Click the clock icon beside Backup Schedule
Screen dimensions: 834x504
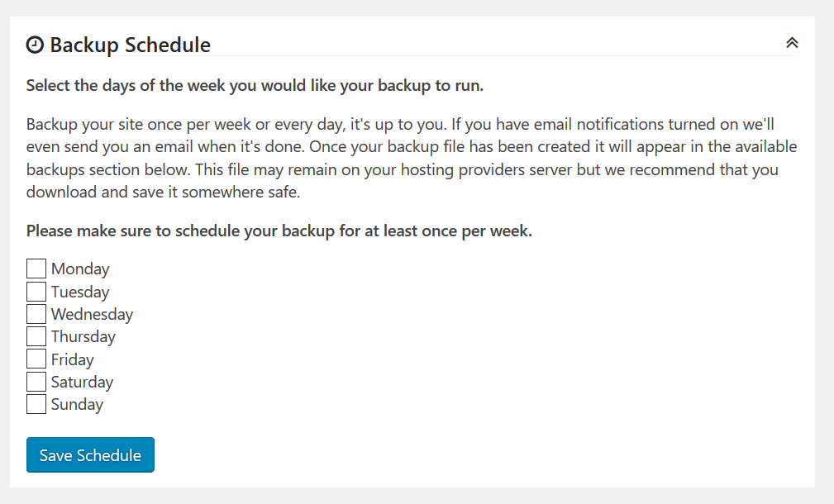coord(35,45)
